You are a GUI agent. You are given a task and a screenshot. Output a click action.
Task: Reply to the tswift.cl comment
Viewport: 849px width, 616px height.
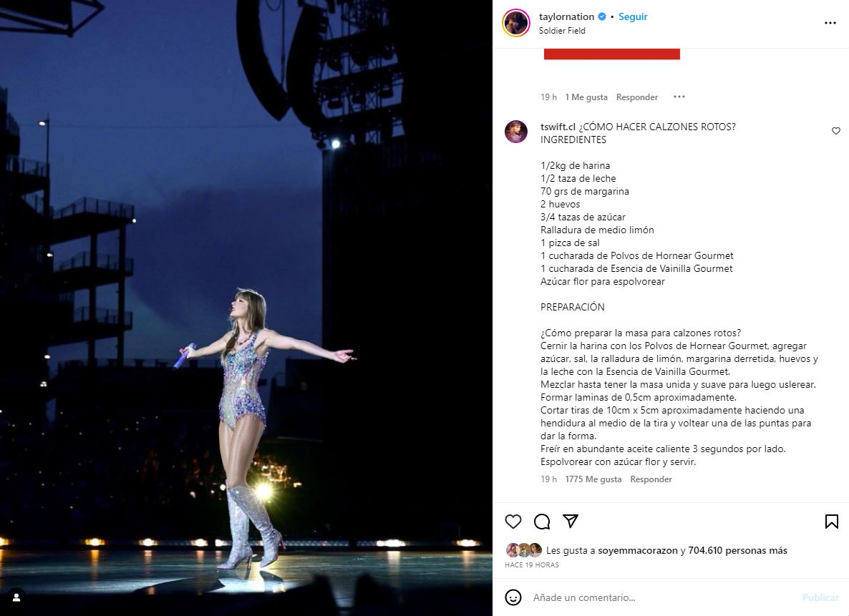(x=651, y=479)
